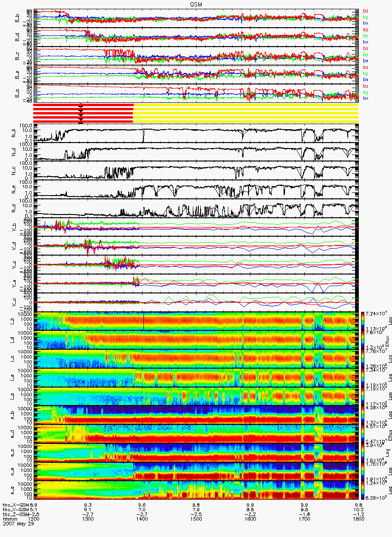Click the red bz legend of B_b panel
Viewport: 392px width, 537px height.
coord(366,11)
